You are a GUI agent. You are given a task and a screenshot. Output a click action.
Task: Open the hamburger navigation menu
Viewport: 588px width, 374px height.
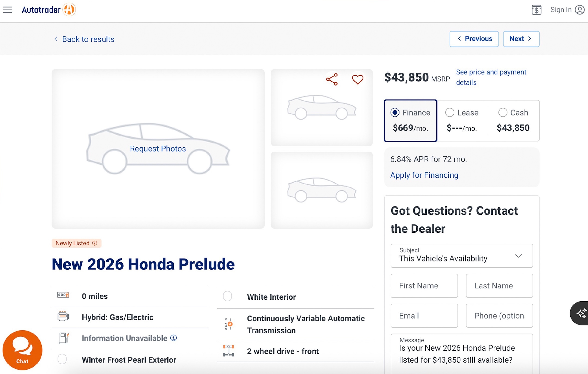point(7,10)
